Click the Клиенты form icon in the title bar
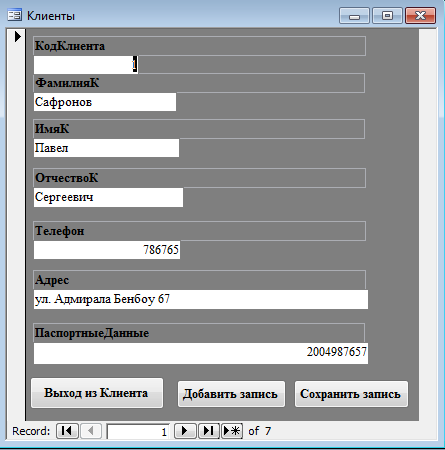This screenshot has width=445, height=450. [14, 15]
